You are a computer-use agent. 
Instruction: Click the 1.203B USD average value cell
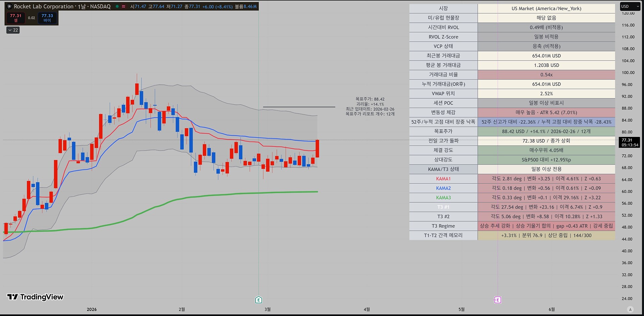[x=546, y=65]
